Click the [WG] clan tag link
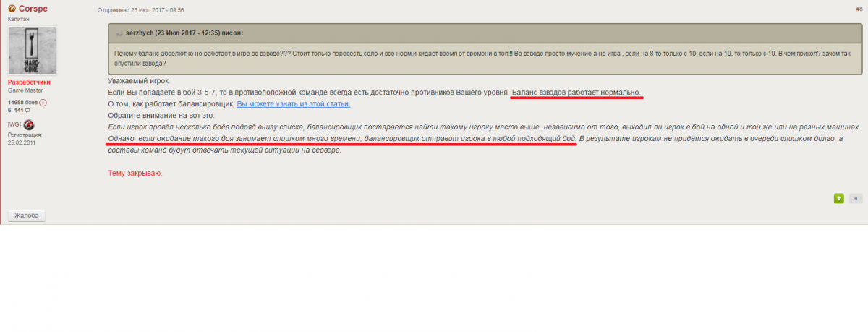This screenshot has height=332, width=868. point(14,125)
